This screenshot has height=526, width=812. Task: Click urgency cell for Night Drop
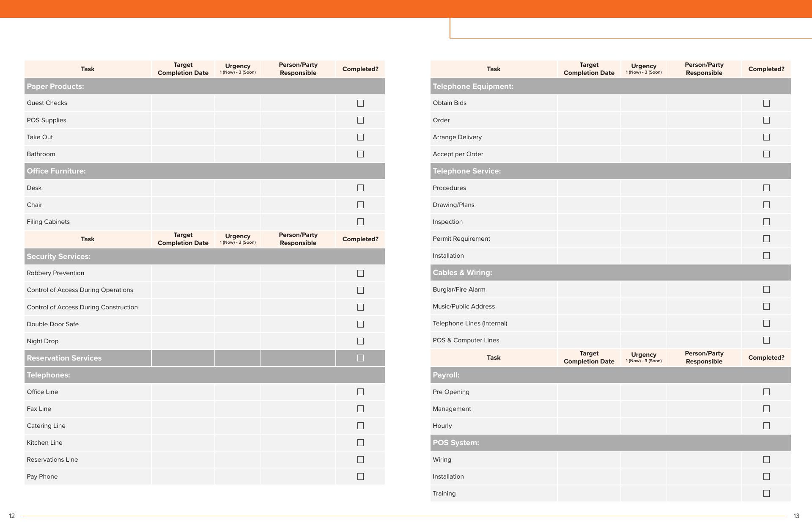(238, 341)
